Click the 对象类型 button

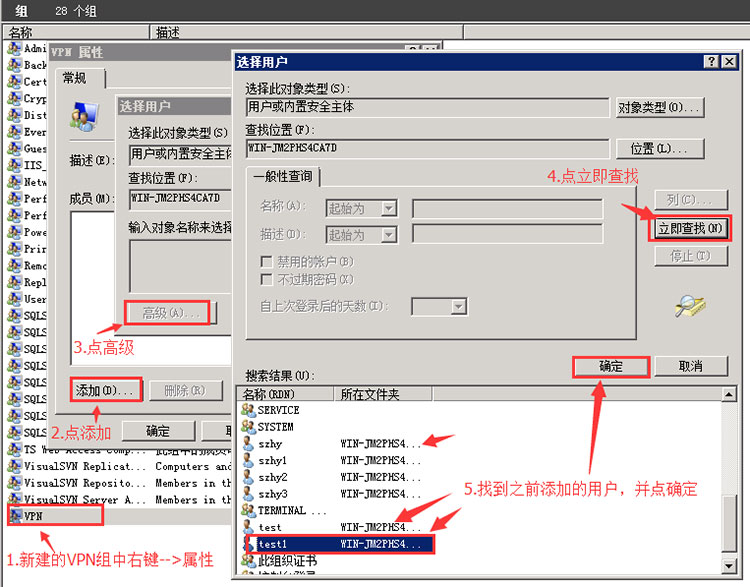click(659, 107)
